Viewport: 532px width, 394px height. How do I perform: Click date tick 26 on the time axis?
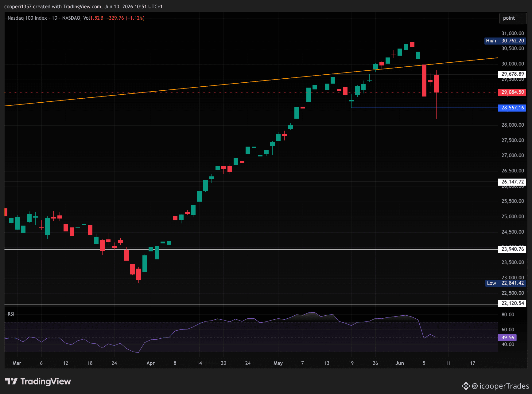(x=375, y=363)
